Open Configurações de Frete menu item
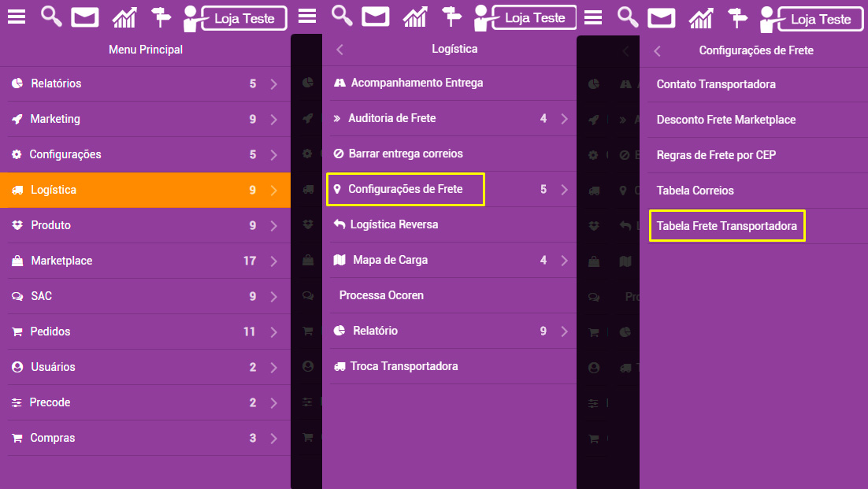 (405, 189)
